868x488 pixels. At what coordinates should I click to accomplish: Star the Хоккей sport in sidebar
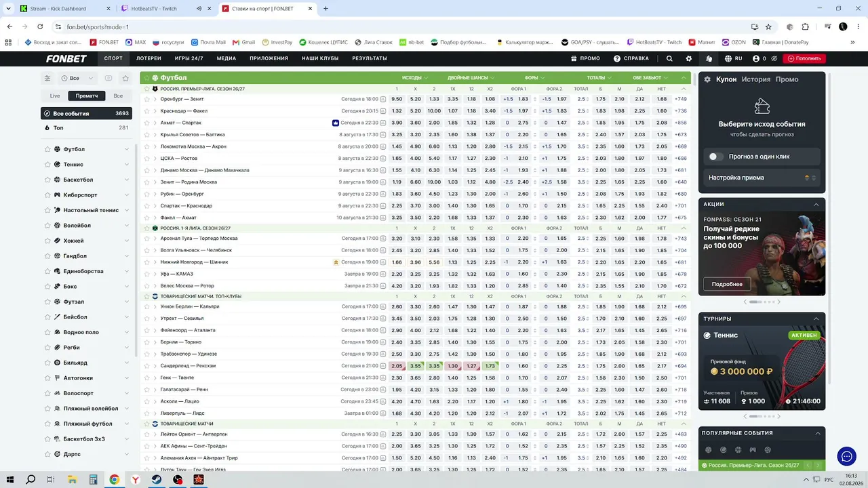pyautogui.click(x=47, y=241)
